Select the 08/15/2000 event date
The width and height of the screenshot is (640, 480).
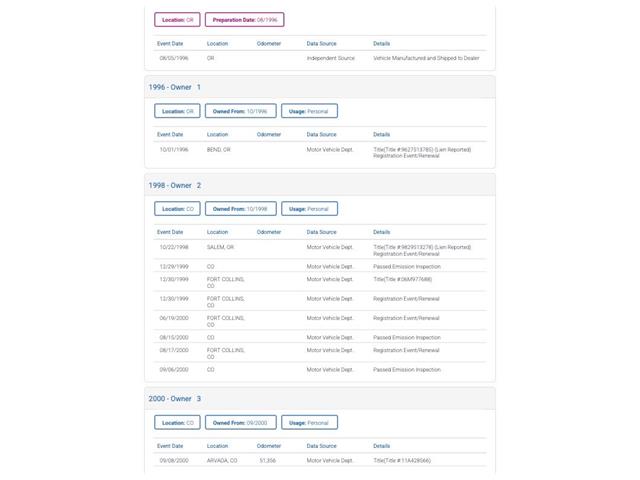coord(174,337)
